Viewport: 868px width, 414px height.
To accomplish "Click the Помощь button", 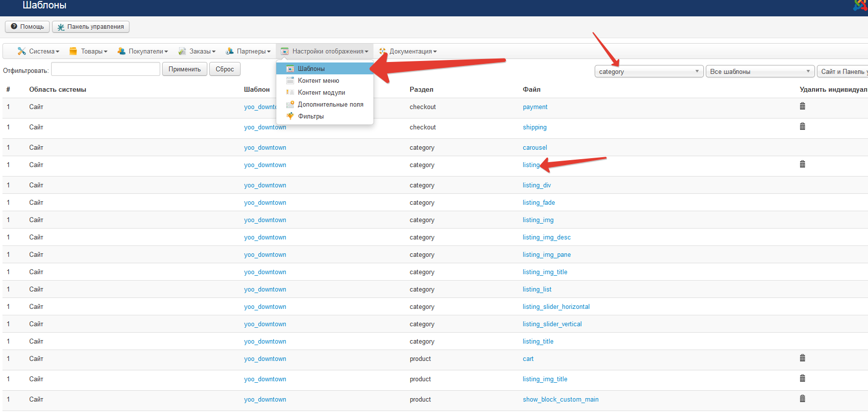I will click(x=27, y=27).
